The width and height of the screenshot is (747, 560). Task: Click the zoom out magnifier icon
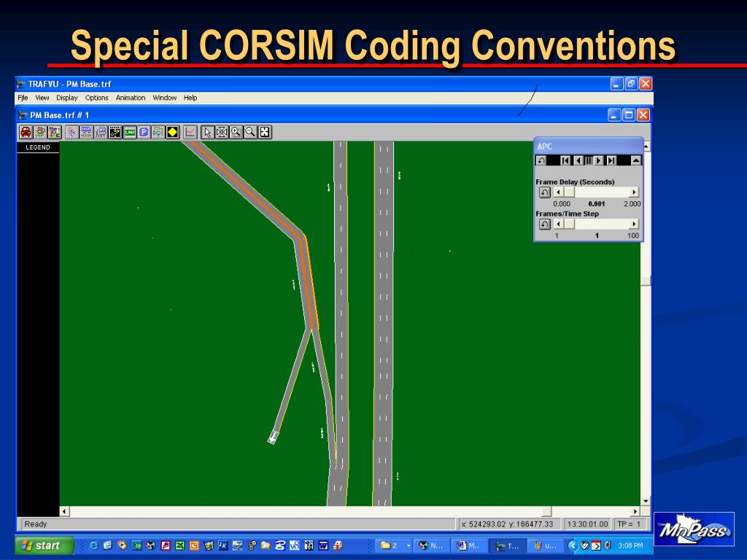[250, 132]
